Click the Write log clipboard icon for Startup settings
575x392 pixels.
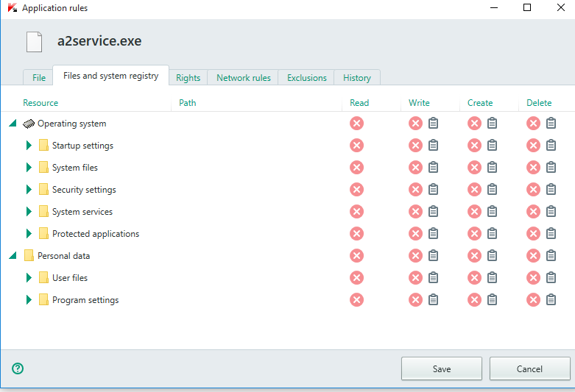click(x=433, y=146)
